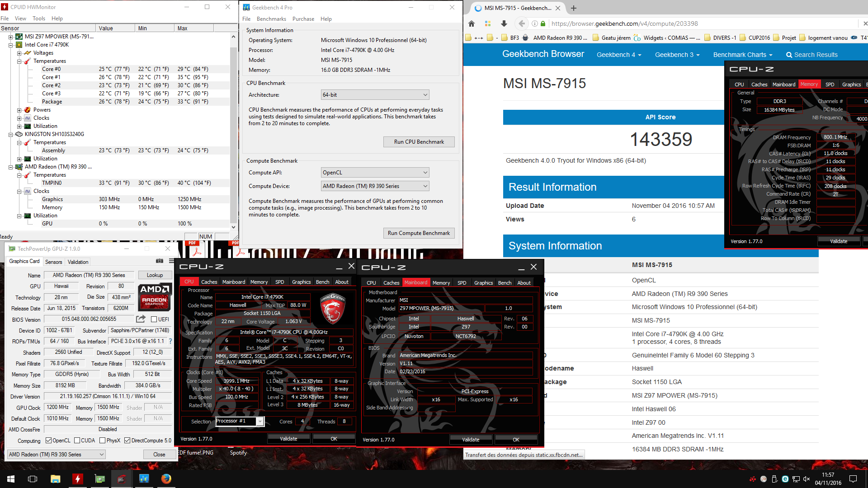
Task: Toggle DirectCompute 5.0 checkbox in GPU-Z
Action: (x=127, y=441)
